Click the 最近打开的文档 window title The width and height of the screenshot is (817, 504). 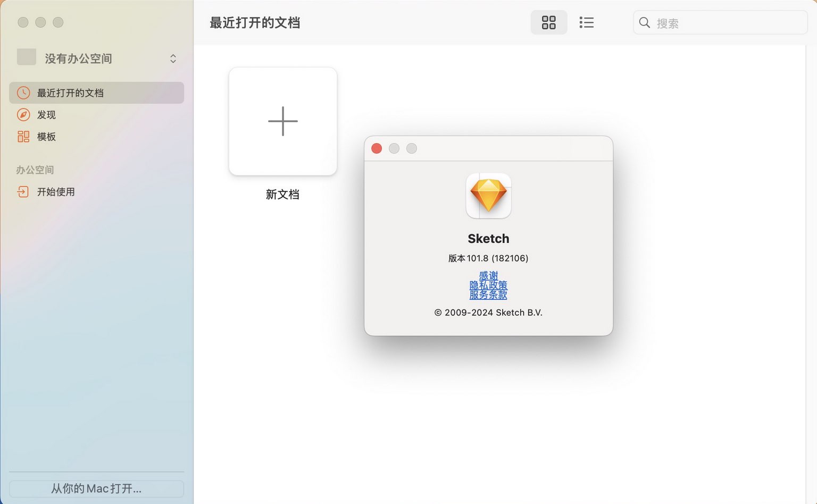click(255, 22)
